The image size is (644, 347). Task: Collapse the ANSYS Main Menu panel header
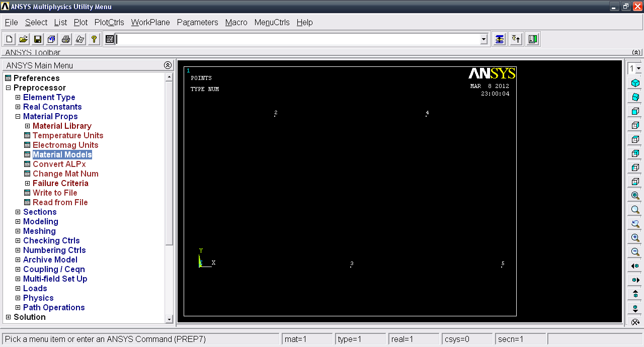tap(168, 65)
